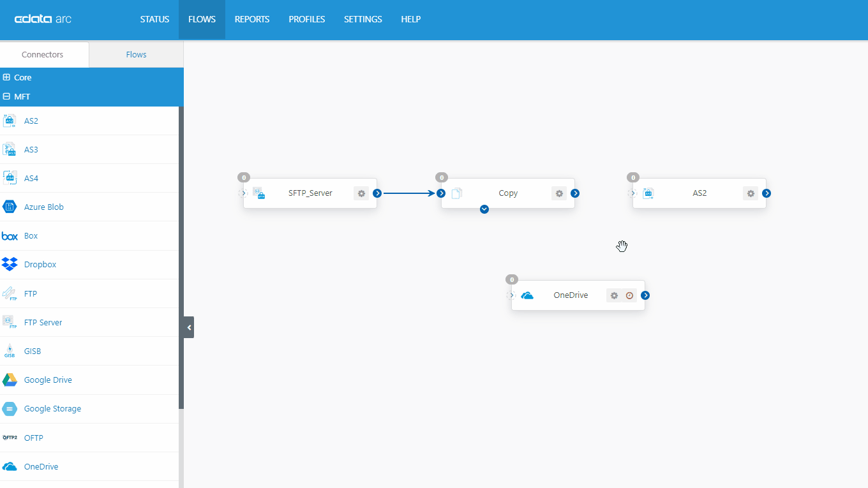The height and width of the screenshot is (488, 868).
Task: Open settings gear on the Copy node
Action: 559,193
